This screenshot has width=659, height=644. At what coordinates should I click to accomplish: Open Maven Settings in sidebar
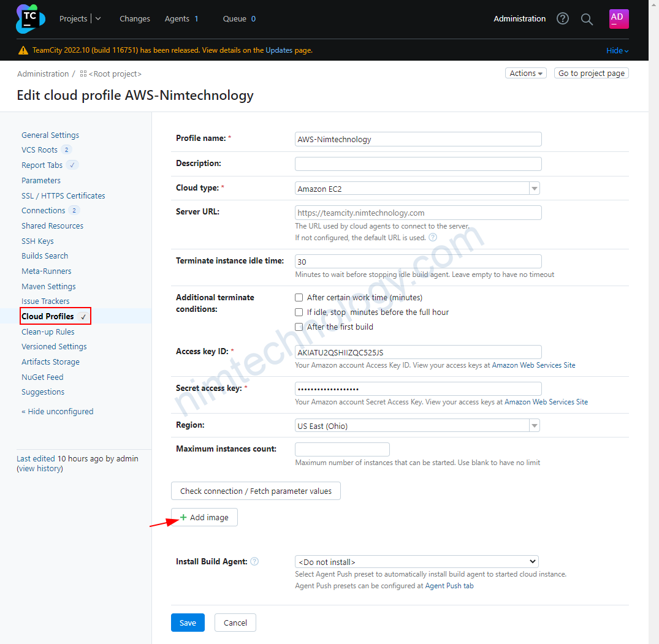click(x=48, y=286)
